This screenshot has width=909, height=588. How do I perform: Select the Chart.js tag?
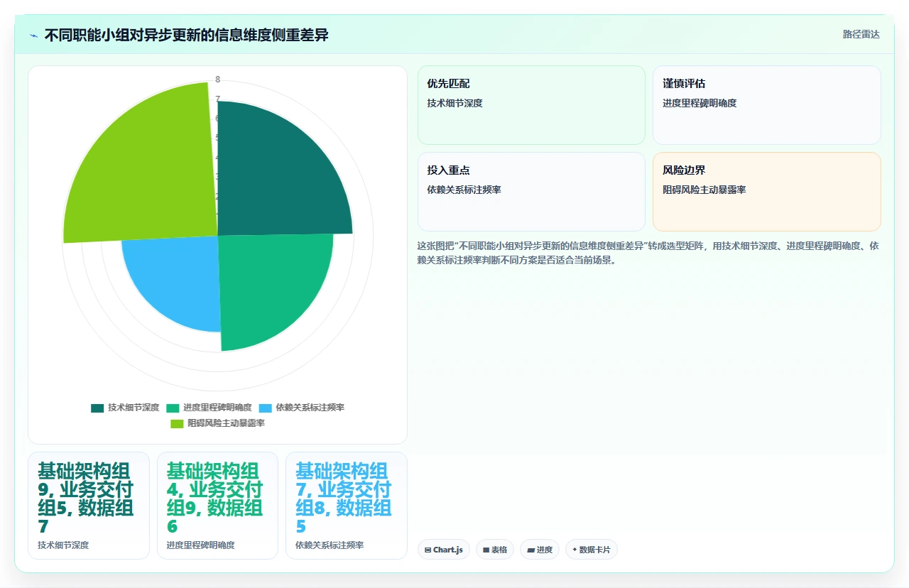click(x=444, y=550)
